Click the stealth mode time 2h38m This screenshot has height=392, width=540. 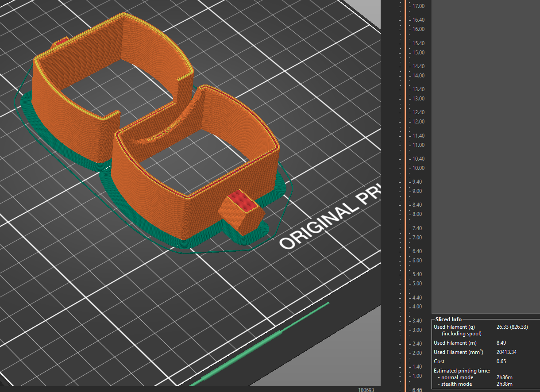(x=505, y=384)
